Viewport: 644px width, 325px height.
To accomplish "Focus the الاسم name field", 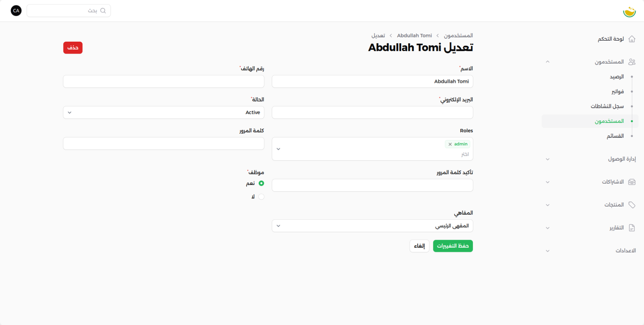I will [x=372, y=82].
